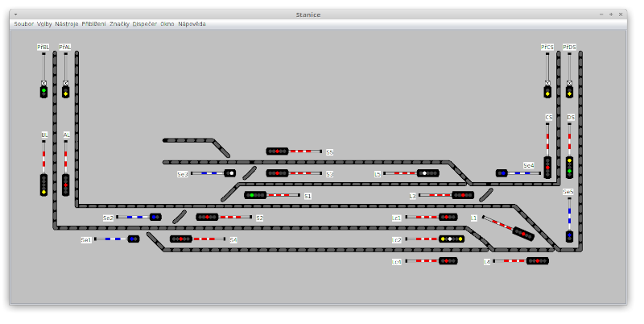The height and width of the screenshot is (324, 644).
Task: Toggle the track switch between Se3 and S3
Action: point(250,172)
